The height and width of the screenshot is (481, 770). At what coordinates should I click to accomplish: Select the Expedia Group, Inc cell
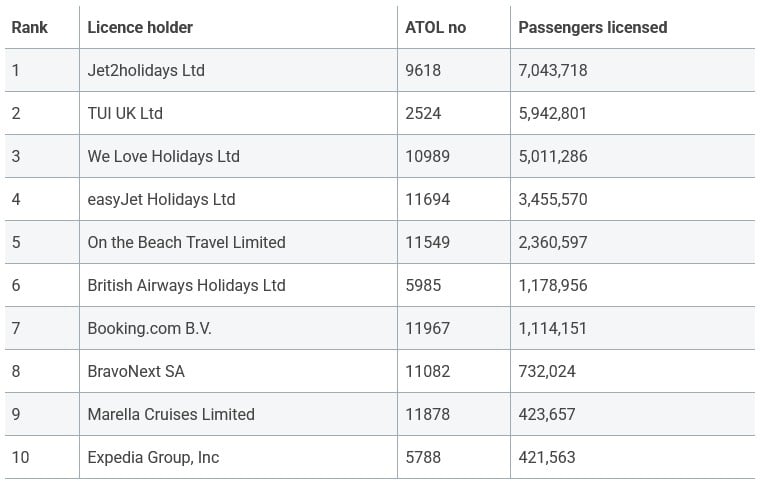pyautogui.click(x=153, y=457)
